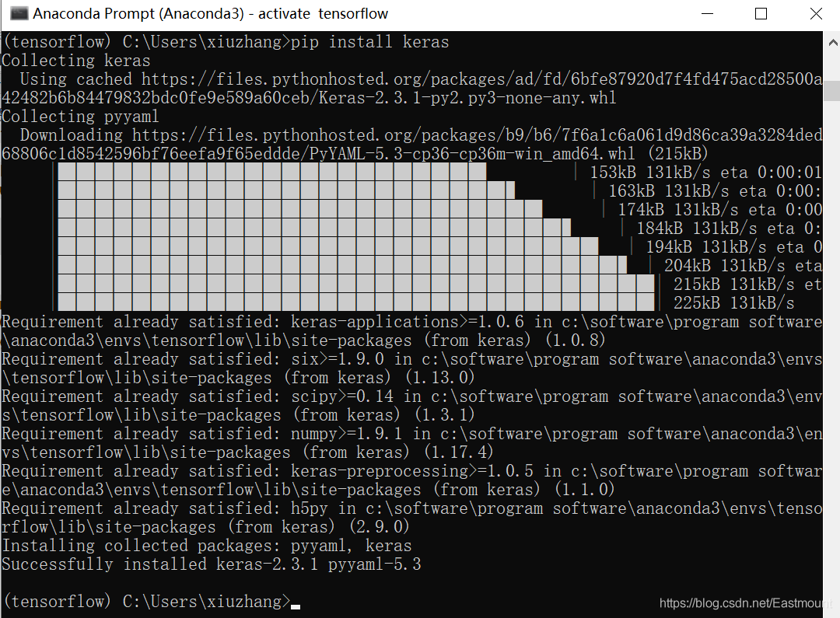Click the '204kB 131kB/s' progress line
840x618 pixels.
[x=743, y=266]
